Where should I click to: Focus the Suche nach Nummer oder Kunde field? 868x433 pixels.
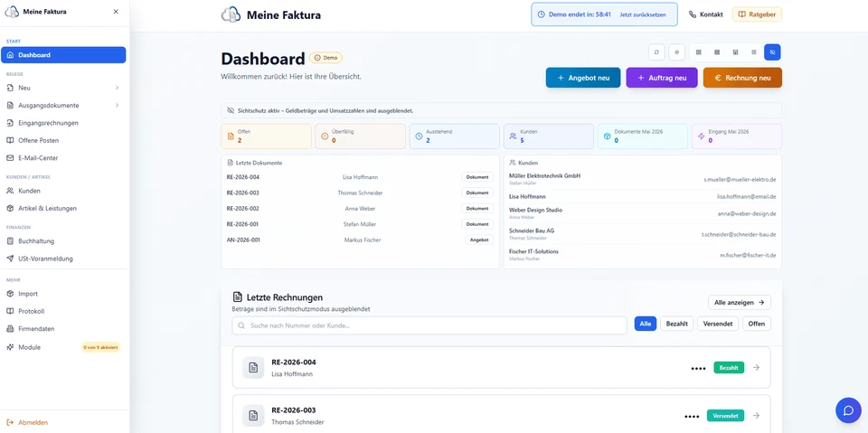pyautogui.click(x=429, y=325)
